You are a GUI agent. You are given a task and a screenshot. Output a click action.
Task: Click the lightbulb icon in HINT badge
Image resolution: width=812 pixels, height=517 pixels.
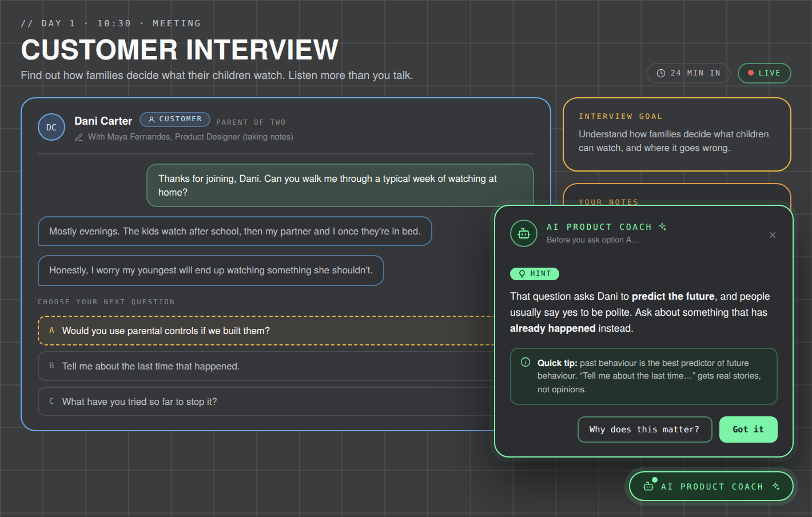522,274
